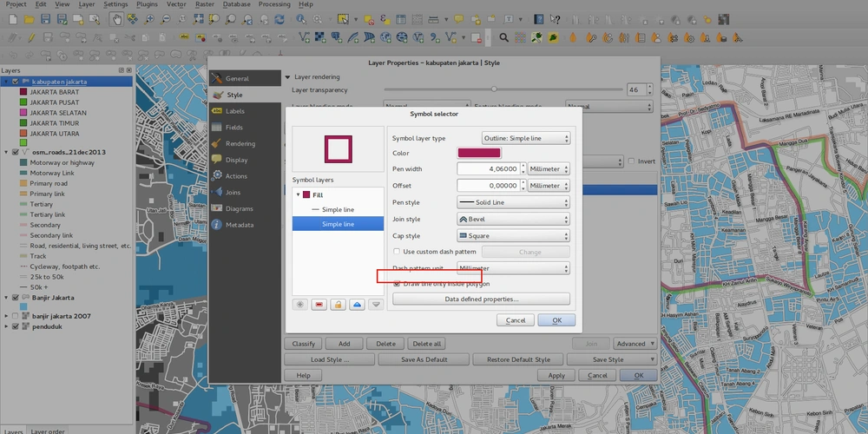The image size is (868, 434).
Task: Open Dash pattern unit dropdown
Action: click(x=513, y=268)
